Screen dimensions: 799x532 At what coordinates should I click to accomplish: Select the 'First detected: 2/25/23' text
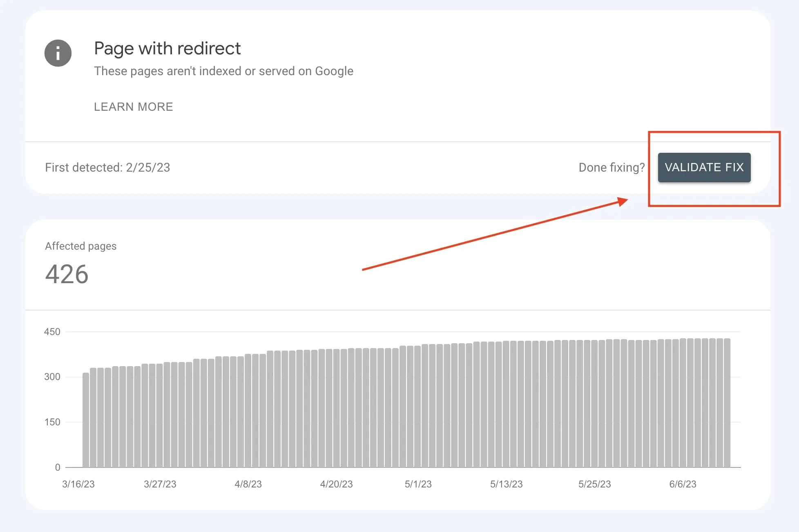coord(107,168)
